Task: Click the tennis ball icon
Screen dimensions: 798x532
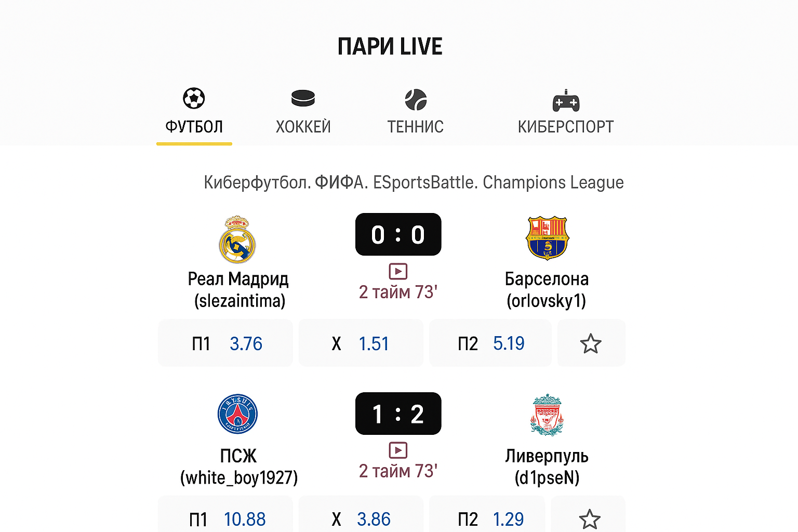Action: [416, 100]
